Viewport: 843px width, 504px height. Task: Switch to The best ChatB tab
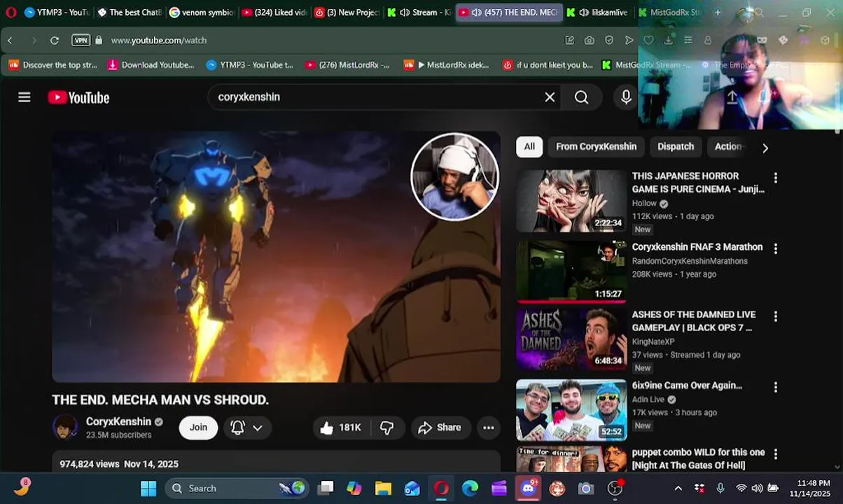pos(130,13)
